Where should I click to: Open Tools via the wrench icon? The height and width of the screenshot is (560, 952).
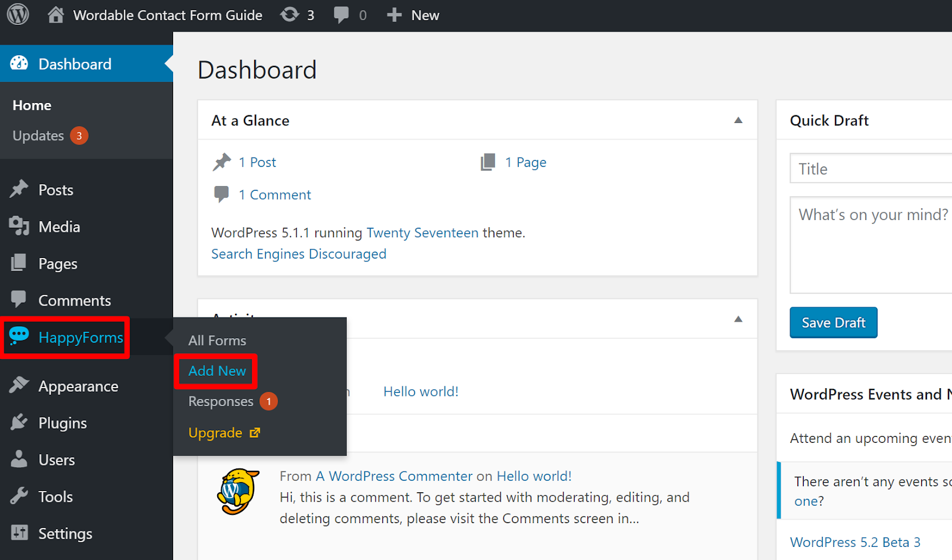(19, 496)
